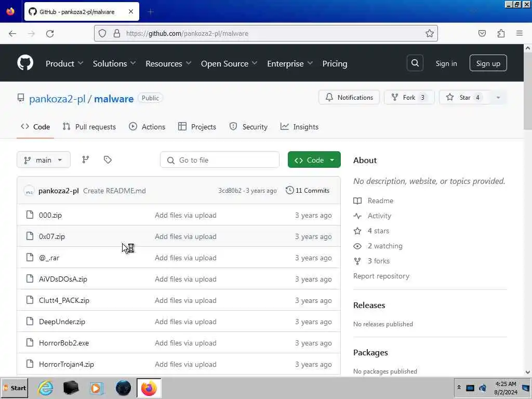Click the file icon for 000.zip
This screenshot has height=399, width=532.
(30, 215)
